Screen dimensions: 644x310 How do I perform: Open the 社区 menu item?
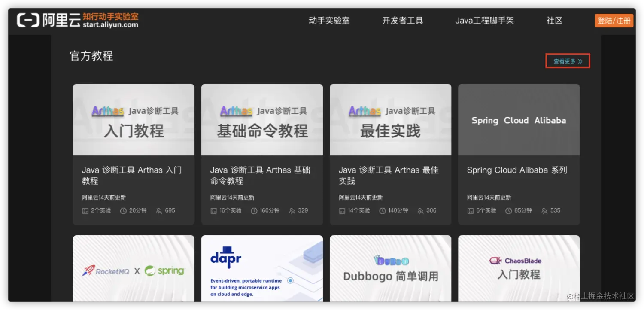554,21
